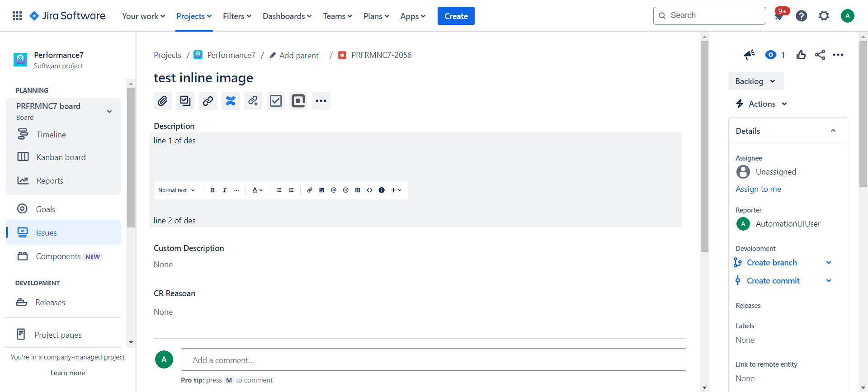Image resolution: width=868 pixels, height=392 pixels.
Task: Open Dashboards menu
Action: [x=287, y=16]
